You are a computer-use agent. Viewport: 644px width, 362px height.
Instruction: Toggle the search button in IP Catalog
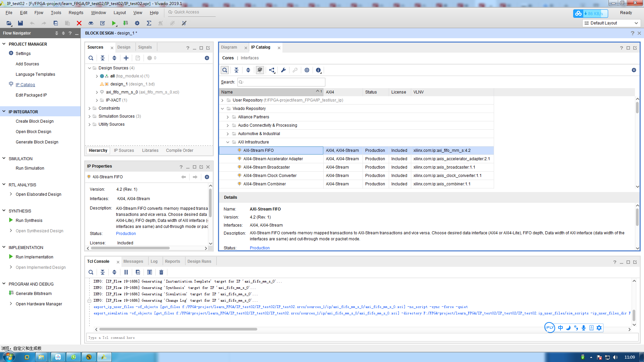pos(225,70)
